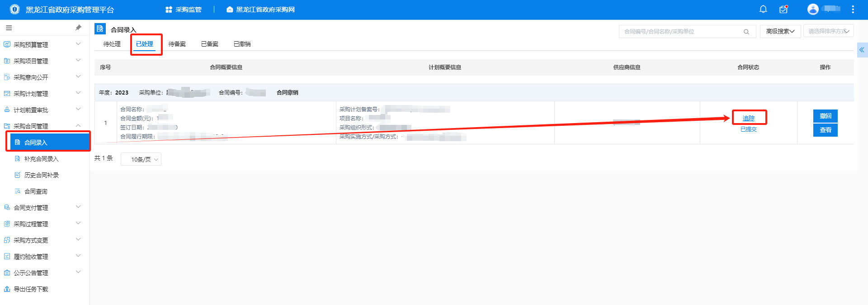Click the 公示公告管理 sidebar icon

click(x=7, y=272)
